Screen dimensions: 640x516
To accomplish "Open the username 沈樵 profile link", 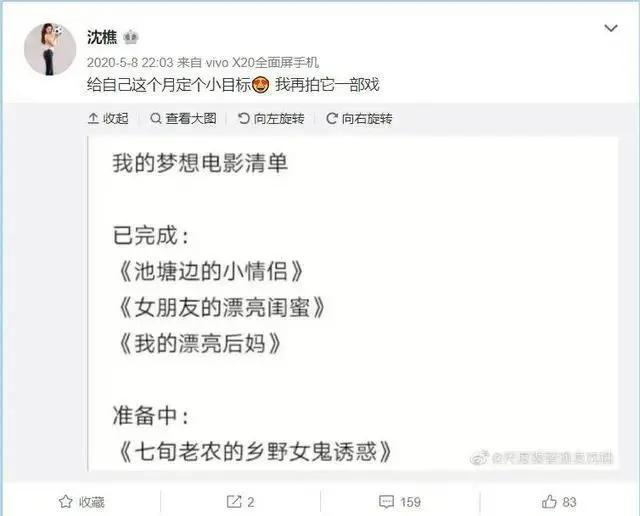I will [x=102, y=38].
